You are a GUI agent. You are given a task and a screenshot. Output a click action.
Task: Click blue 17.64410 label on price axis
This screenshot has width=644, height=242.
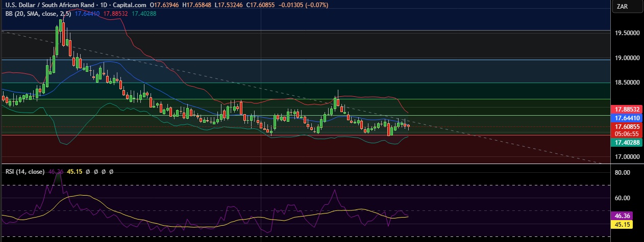pos(626,117)
